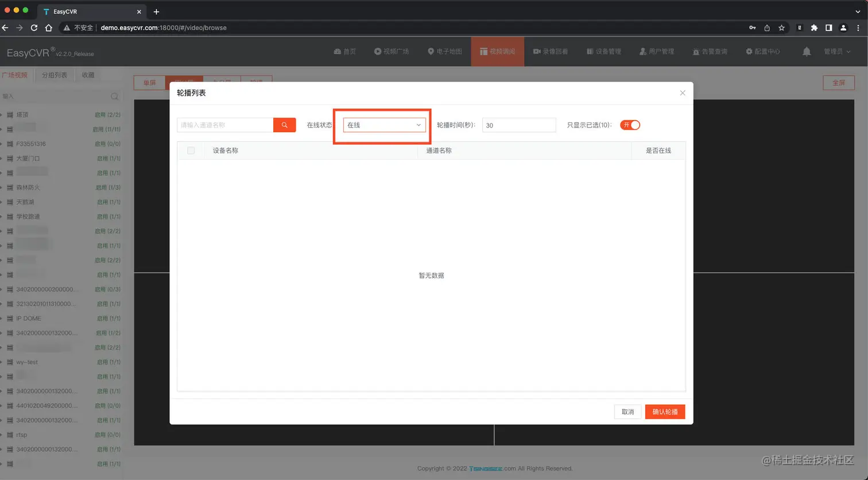Switch to the 广场视频 tab

point(14,75)
